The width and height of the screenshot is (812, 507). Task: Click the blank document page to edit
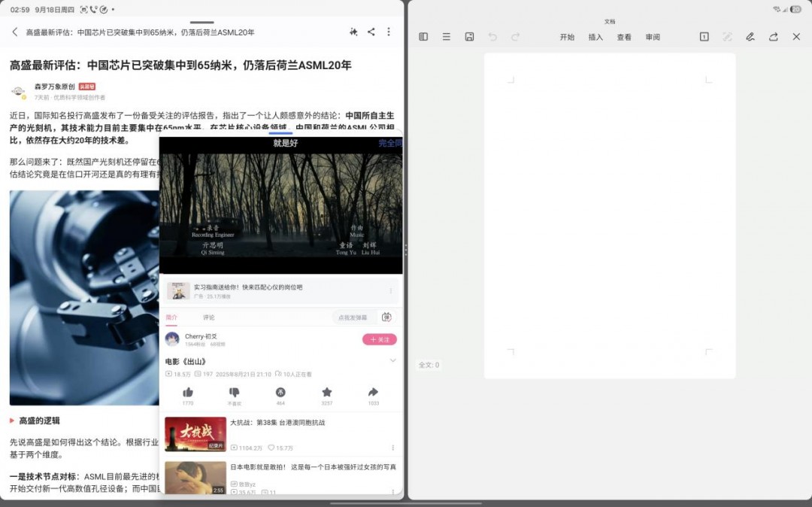tap(610, 216)
